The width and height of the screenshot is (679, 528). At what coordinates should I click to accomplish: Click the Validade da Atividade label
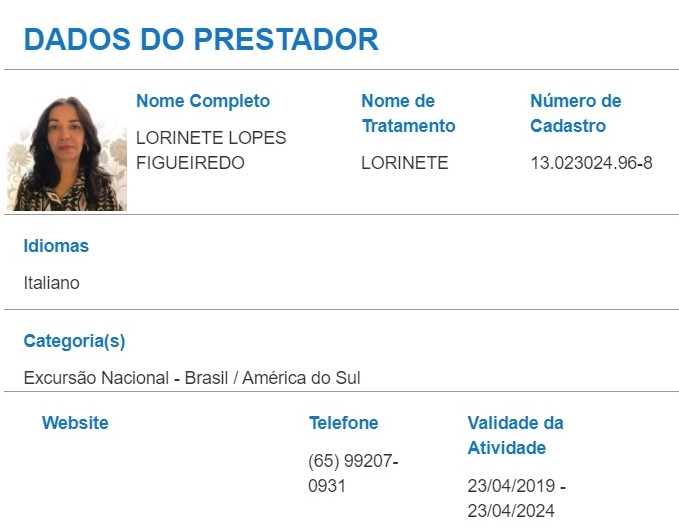(x=515, y=435)
